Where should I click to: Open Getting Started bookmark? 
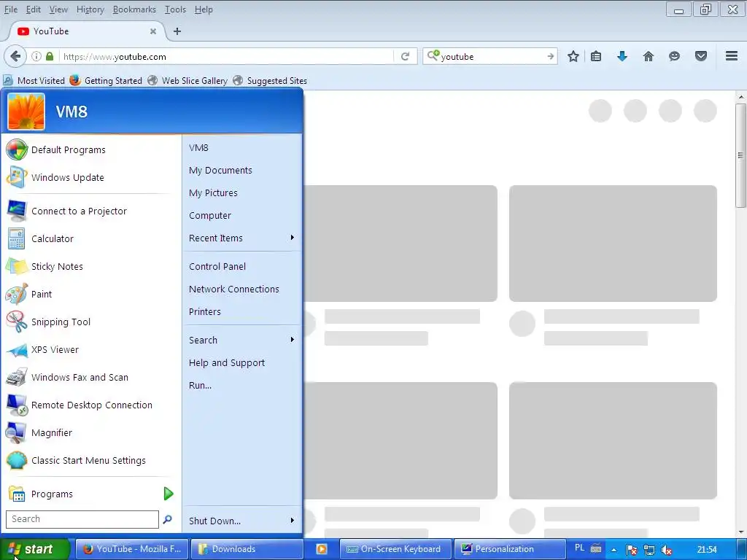(x=106, y=80)
